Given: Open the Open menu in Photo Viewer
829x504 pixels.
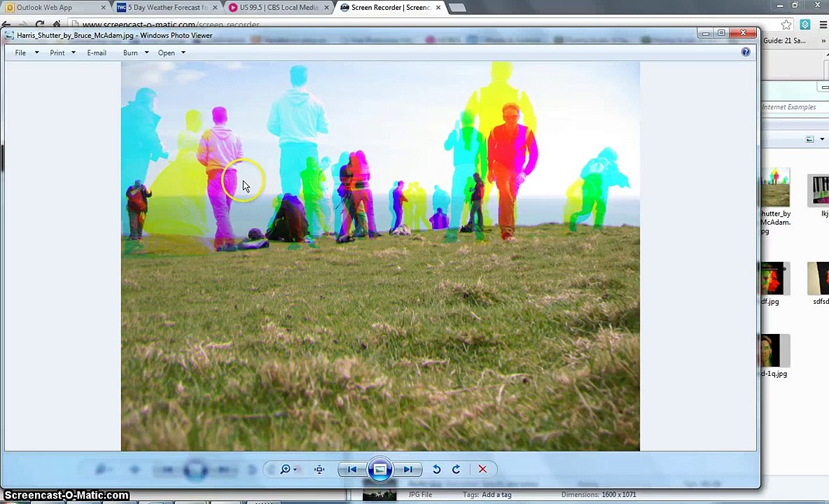Looking at the screenshot, I should (166, 52).
